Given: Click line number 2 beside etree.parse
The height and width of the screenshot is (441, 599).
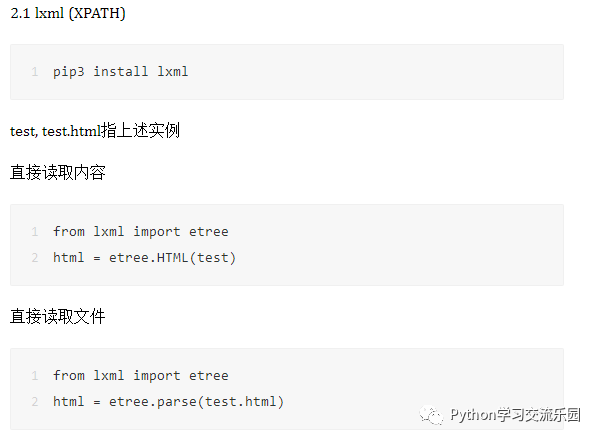Looking at the screenshot, I should (35, 402).
